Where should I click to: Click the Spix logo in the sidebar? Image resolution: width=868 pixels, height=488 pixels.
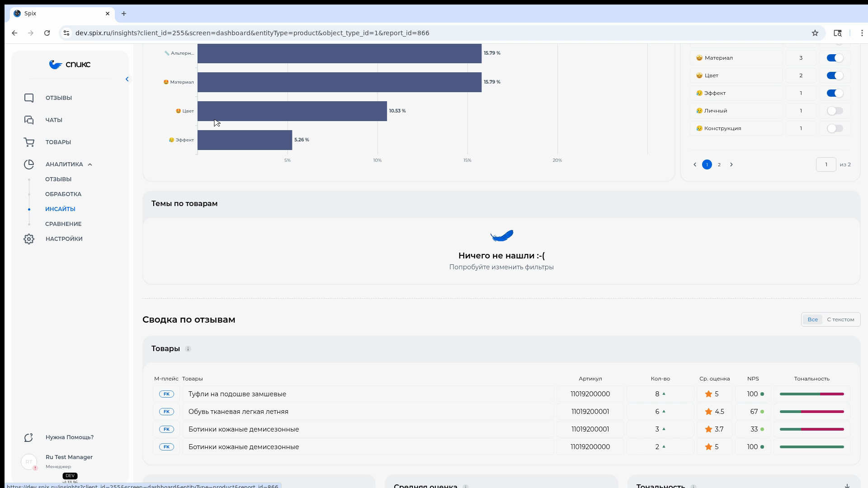(x=70, y=65)
